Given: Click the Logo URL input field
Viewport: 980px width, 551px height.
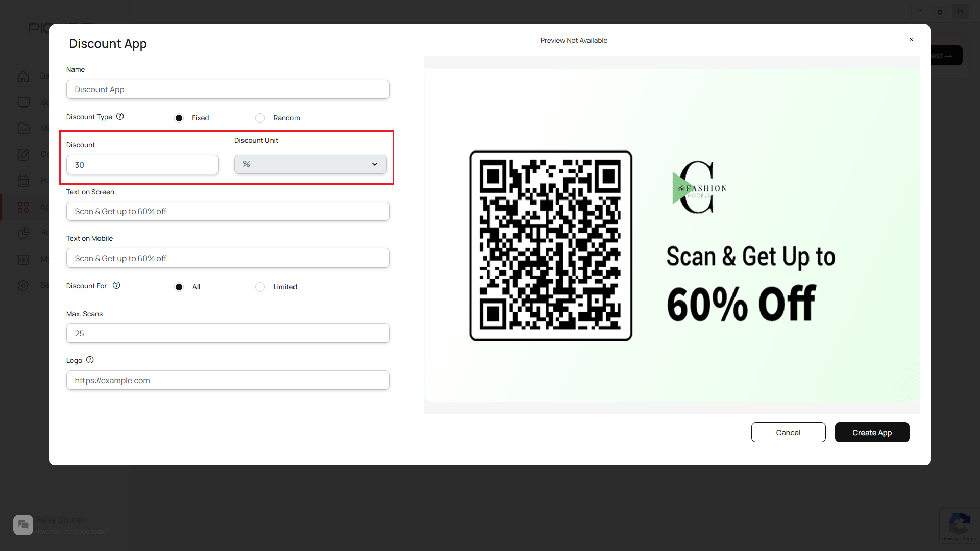Looking at the screenshot, I should click(x=228, y=380).
